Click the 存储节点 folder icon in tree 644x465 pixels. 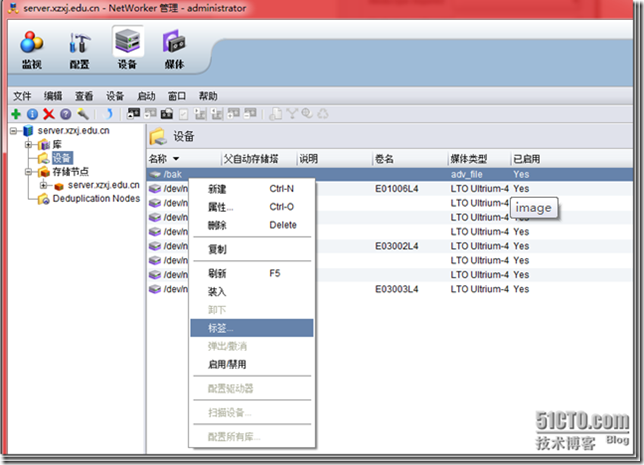point(44,172)
